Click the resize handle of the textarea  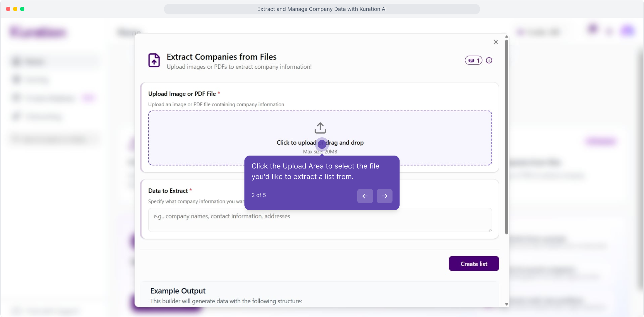click(x=490, y=230)
